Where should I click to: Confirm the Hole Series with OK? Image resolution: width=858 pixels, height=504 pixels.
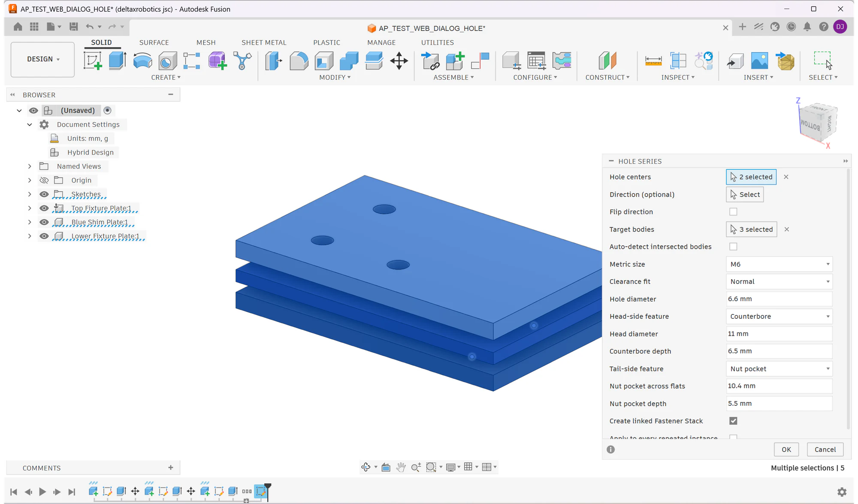pos(786,450)
